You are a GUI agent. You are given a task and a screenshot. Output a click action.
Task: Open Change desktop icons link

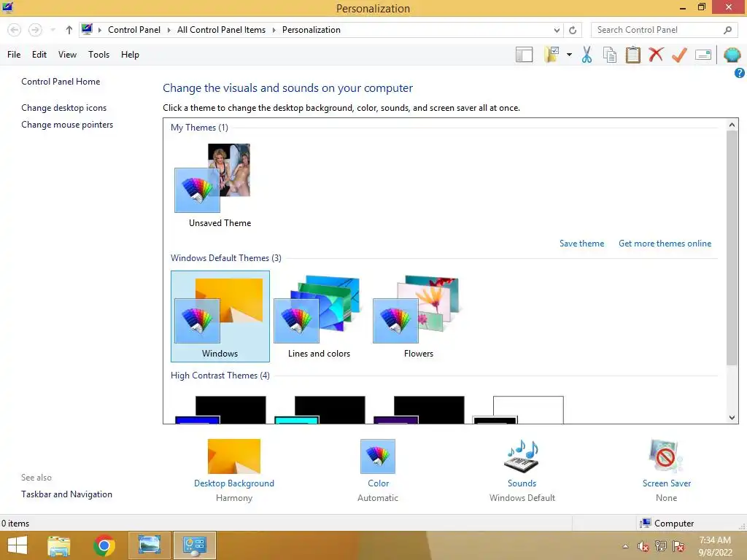64,108
